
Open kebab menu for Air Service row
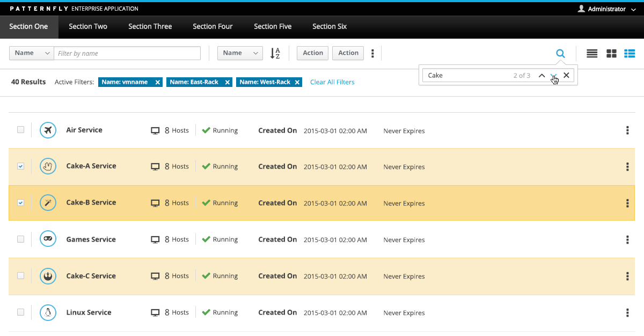[627, 130]
